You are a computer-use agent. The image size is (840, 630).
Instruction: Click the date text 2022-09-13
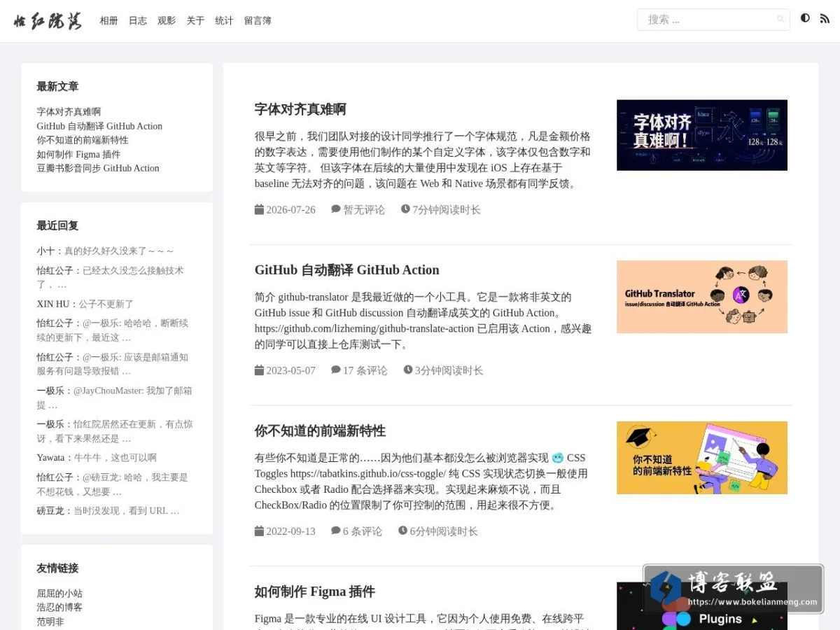click(x=290, y=532)
